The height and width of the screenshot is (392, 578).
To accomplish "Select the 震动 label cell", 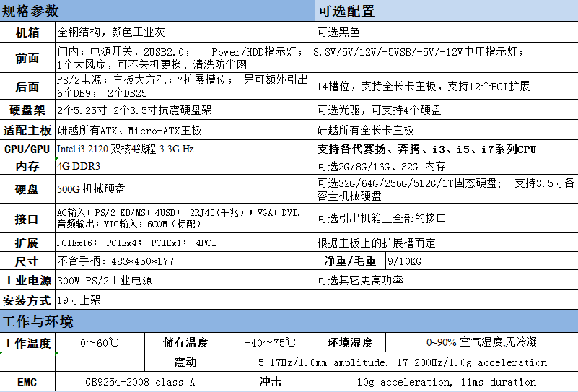I will pyautogui.click(x=185, y=362).
